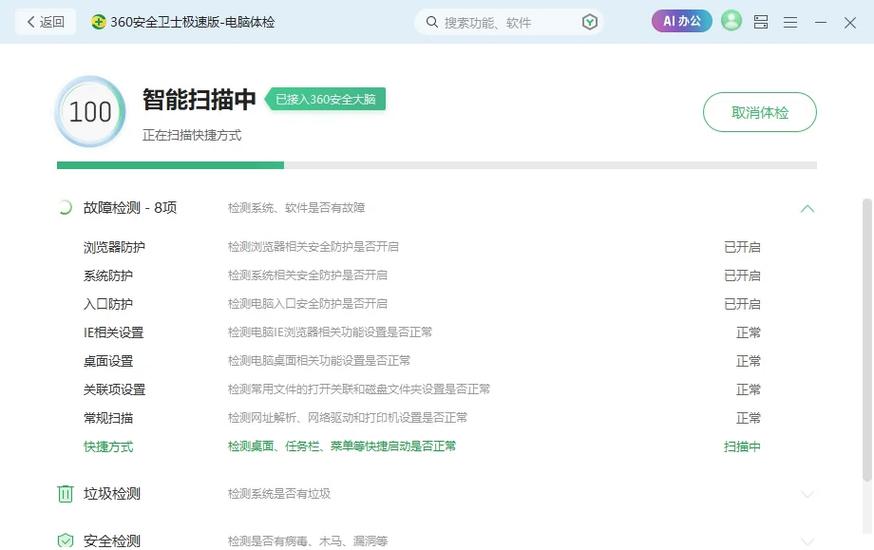Click 已开启 status of 浏览器防护
This screenshot has width=874, height=550.
coord(742,247)
